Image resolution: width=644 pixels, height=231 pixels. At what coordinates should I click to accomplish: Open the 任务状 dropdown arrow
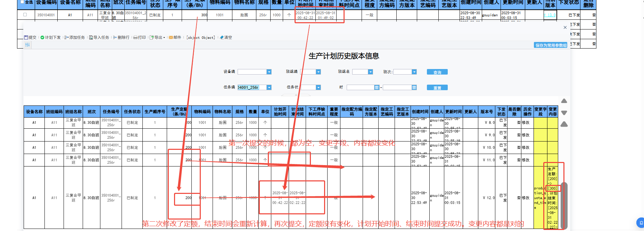click(x=318, y=87)
